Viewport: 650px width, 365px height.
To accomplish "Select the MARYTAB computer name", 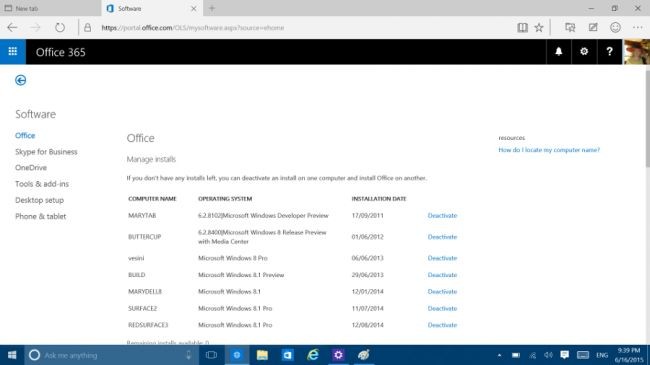I will click(142, 215).
